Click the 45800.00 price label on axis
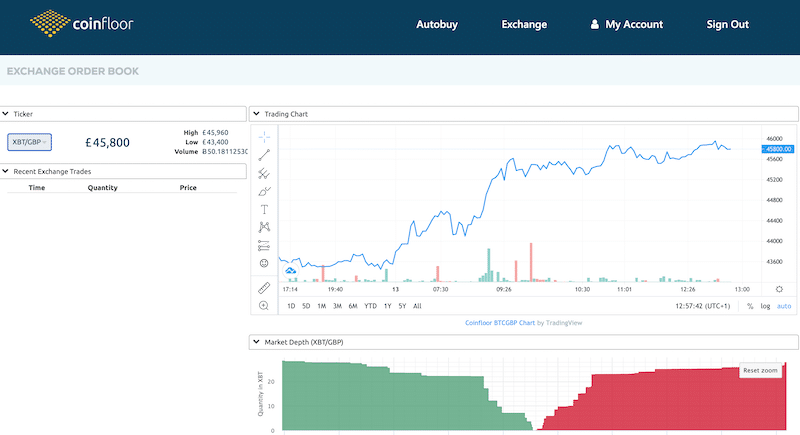The width and height of the screenshot is (800, 435). tap(778, 149)
